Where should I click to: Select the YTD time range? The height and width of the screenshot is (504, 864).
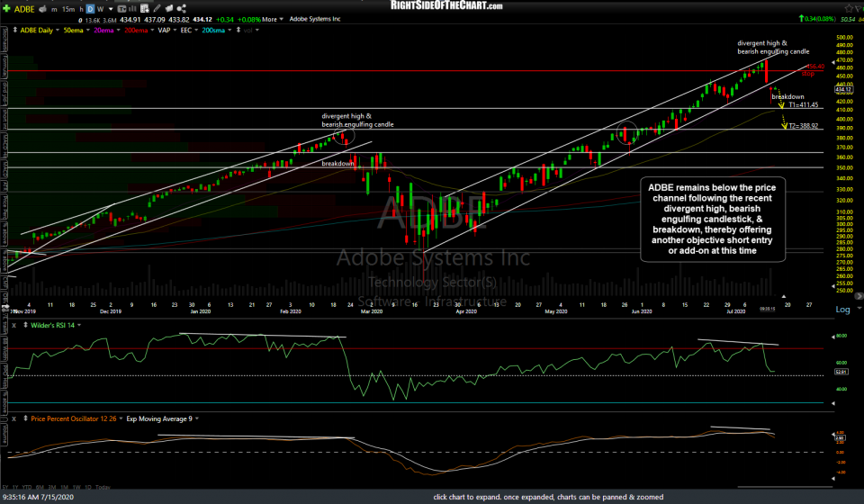coord(27,488)
